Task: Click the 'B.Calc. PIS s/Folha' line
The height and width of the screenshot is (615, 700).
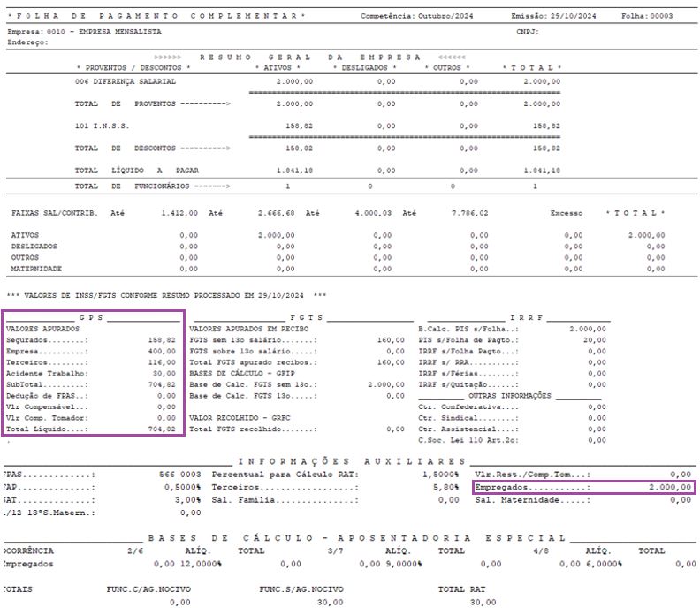Action: (x=512, y=329)
